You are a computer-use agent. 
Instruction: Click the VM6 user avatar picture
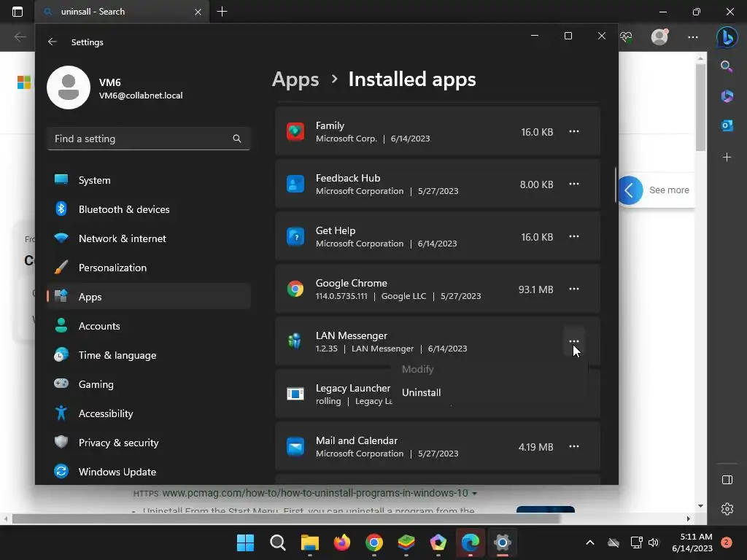click(69, 87)
